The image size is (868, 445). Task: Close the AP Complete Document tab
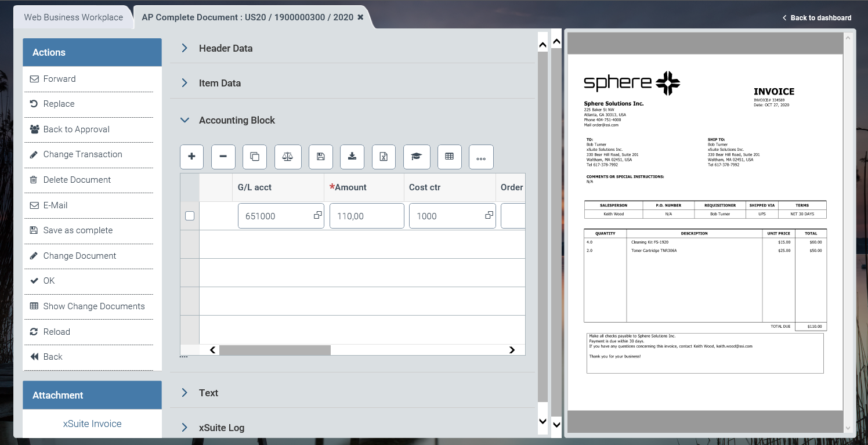[360, 17]
